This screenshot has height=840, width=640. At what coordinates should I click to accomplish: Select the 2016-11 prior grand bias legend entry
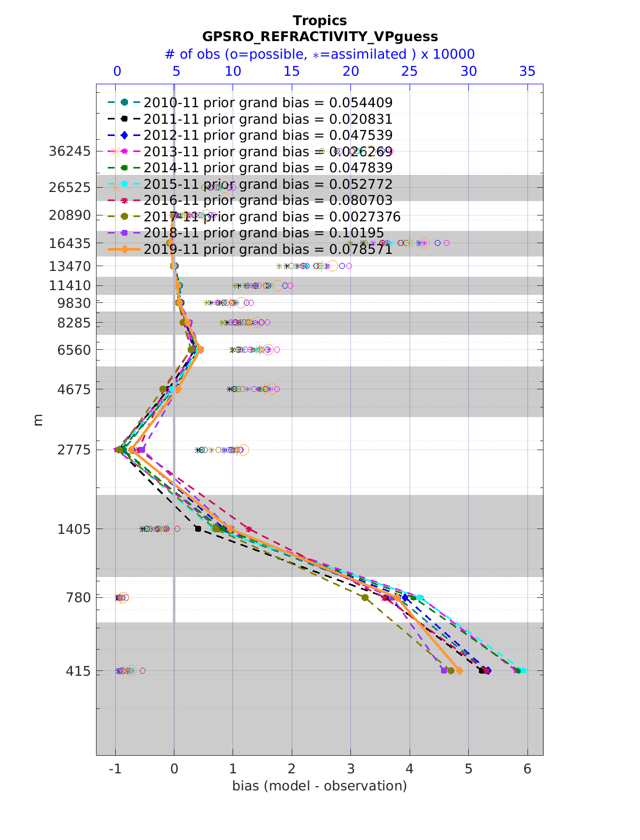pos(268,201)
